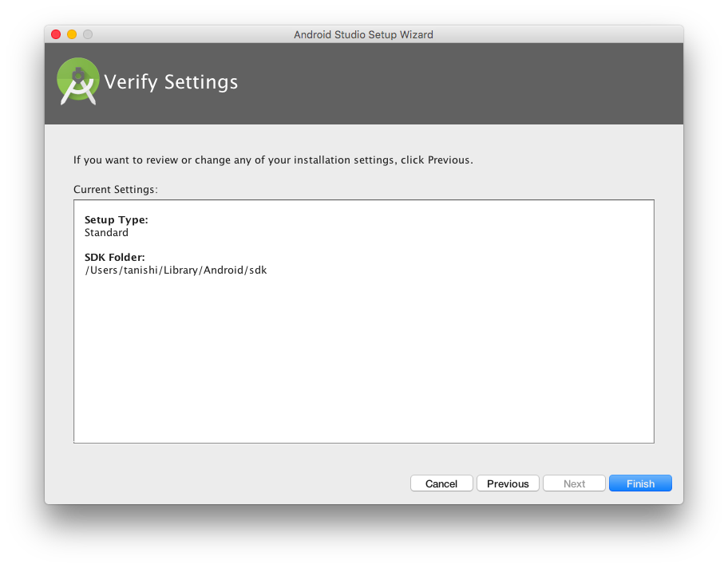
Task: Click the Finish button
Action: (x=640, y=483)
